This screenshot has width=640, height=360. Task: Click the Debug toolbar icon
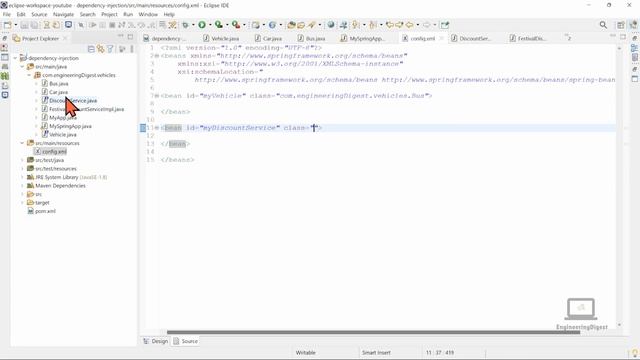(185, 25)
